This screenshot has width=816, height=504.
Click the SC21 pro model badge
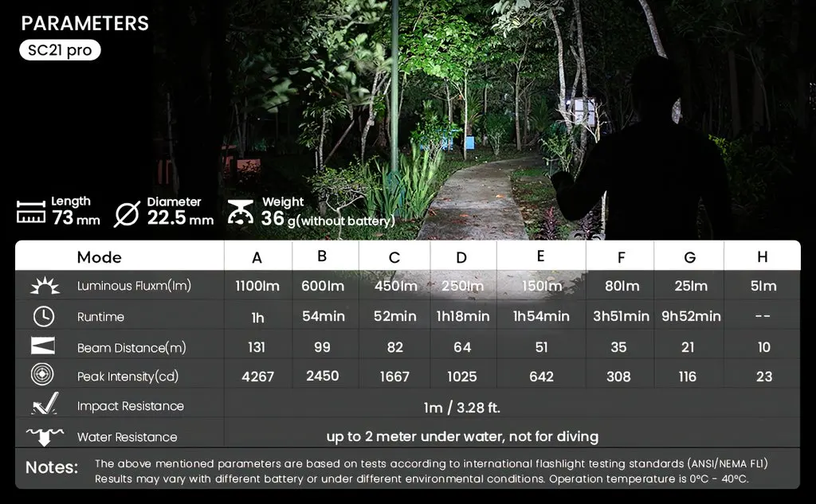tap(60, 50)
